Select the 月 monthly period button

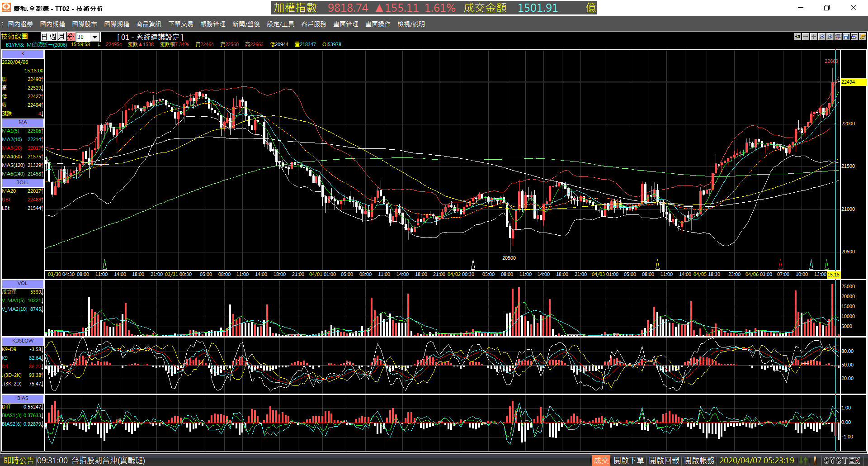tap(62, 37)
